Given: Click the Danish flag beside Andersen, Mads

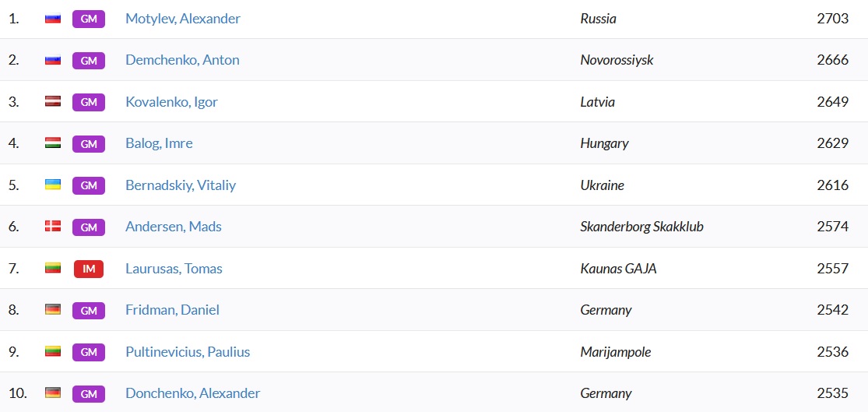Looking at the screenshot, I should click(x=53, y=226).
